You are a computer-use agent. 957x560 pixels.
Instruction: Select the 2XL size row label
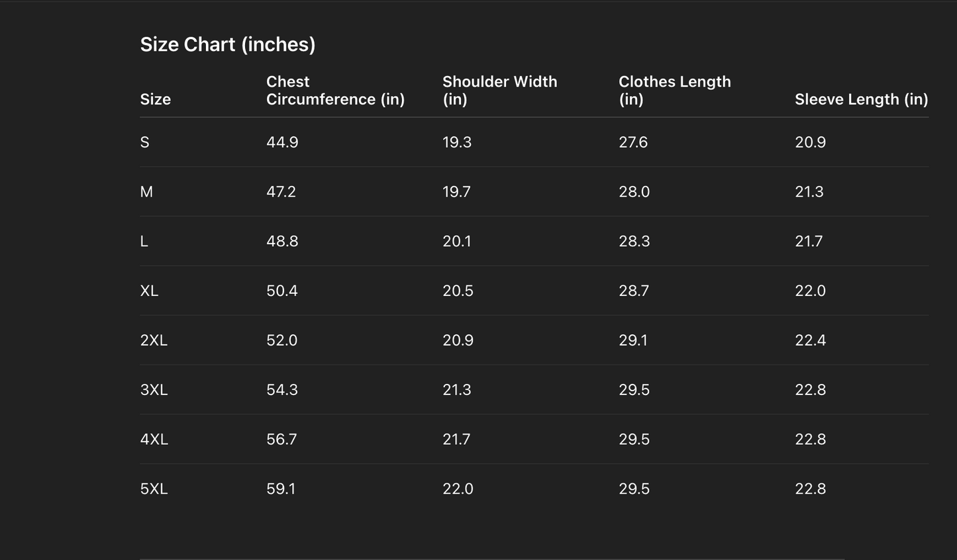[x=154, y=340]
